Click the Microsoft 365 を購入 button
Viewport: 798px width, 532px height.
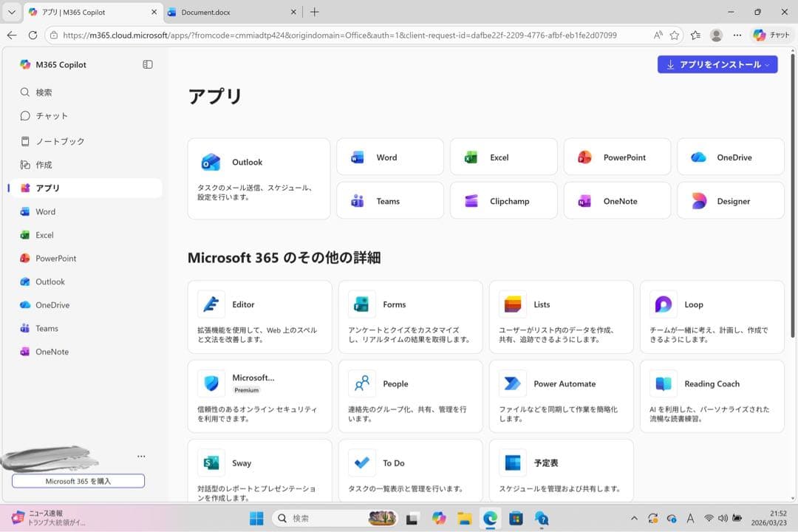(78, 481)
